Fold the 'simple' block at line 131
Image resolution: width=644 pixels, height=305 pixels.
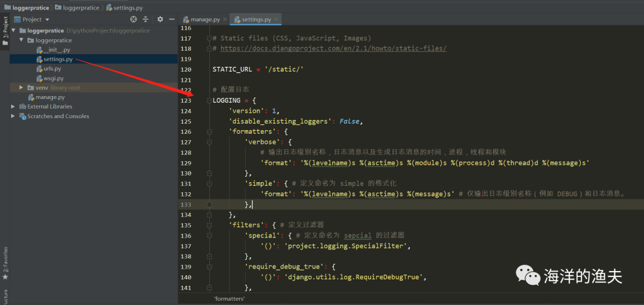(209, 184)
